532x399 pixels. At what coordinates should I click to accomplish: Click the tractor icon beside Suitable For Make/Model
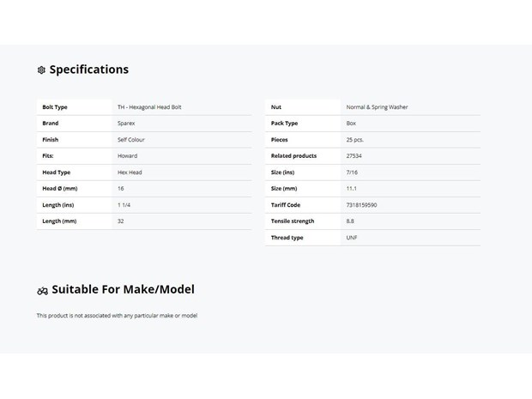pyautogui.click(x=42, y=291)
